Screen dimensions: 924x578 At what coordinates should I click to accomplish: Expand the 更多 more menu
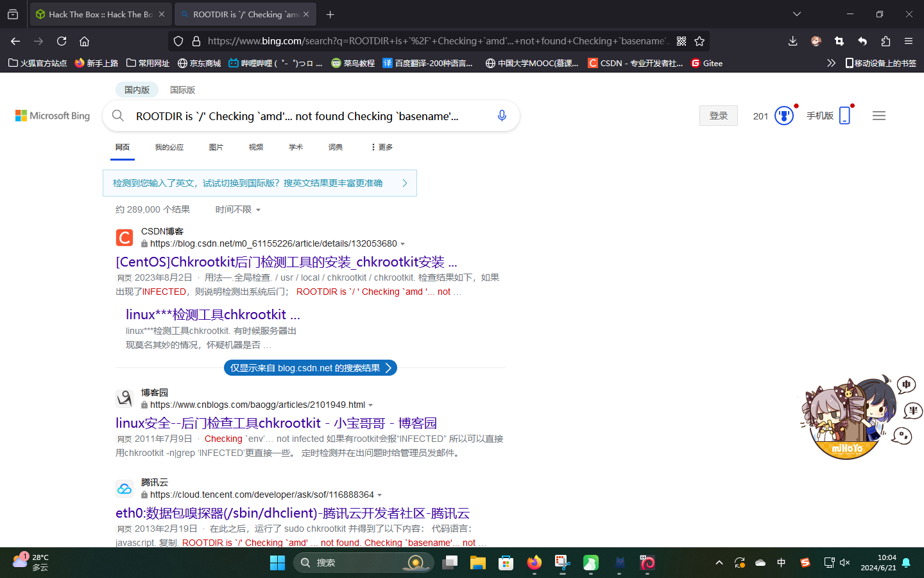382,147
